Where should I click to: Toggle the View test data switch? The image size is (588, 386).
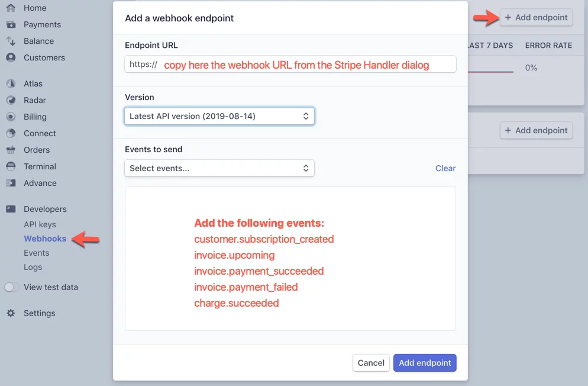[x=12, y=288]
